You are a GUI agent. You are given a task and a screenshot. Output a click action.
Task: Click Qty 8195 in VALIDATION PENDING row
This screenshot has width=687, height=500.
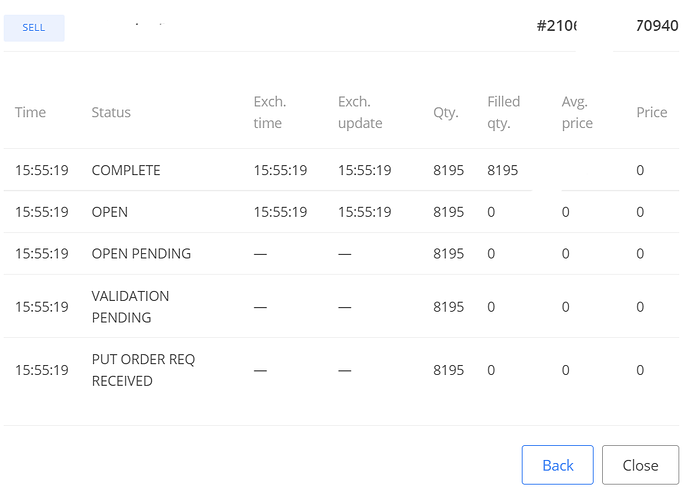tap(448, 307)
